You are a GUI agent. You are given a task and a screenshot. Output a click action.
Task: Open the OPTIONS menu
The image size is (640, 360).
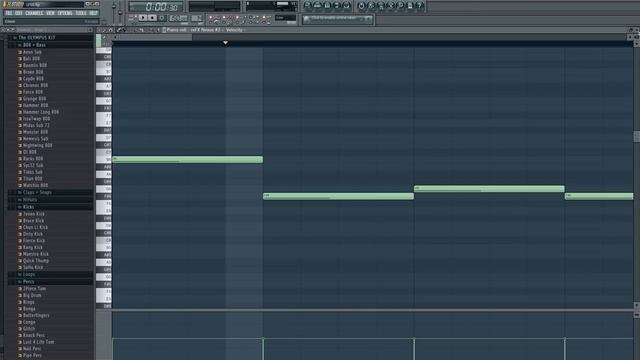tap(65, 13)
